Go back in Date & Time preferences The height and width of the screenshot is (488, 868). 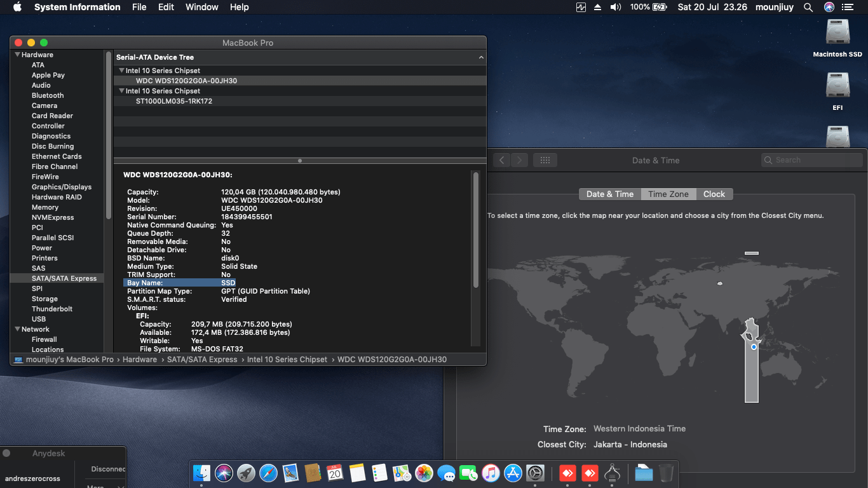pos(502,160)
